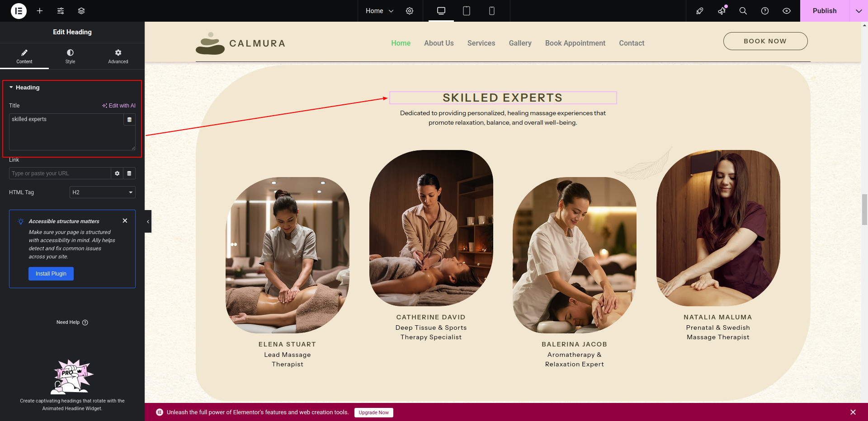This screenshot has height=421, width=868.
Task: Click the Link URL input field
Action: coord(60,173)
